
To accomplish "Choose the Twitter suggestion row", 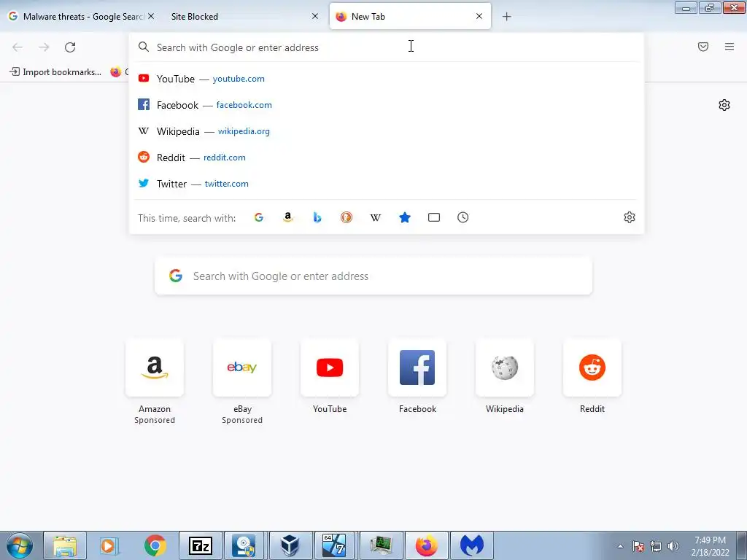I will (x=387, y=183).
